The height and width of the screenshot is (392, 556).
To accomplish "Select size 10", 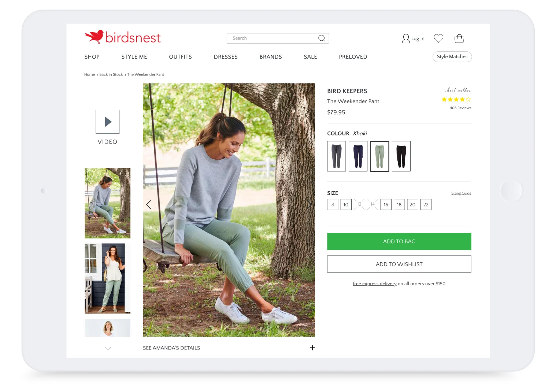I will pos(346,204).
